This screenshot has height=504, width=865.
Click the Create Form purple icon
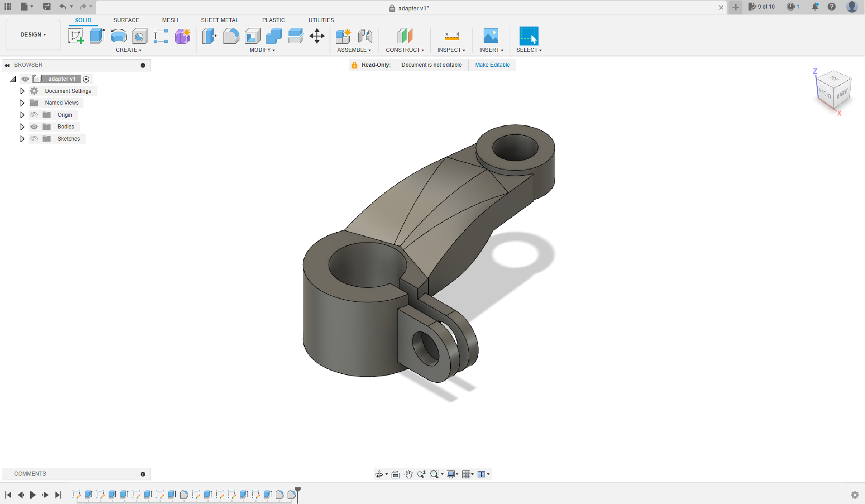183,36
